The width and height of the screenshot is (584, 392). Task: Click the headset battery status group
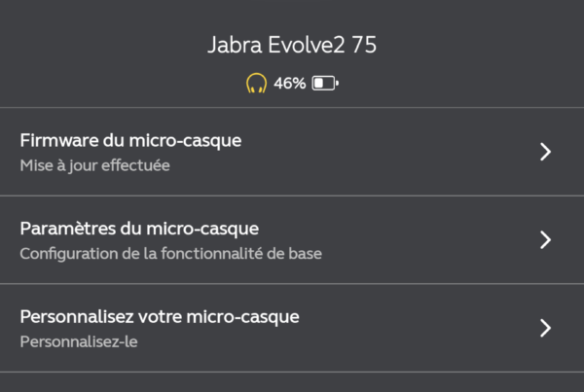click(292, 83)
